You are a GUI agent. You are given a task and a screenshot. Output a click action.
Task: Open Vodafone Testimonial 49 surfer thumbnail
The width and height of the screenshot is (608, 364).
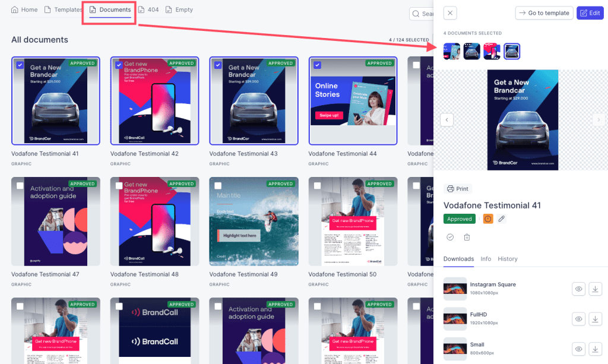coord(254,221)
